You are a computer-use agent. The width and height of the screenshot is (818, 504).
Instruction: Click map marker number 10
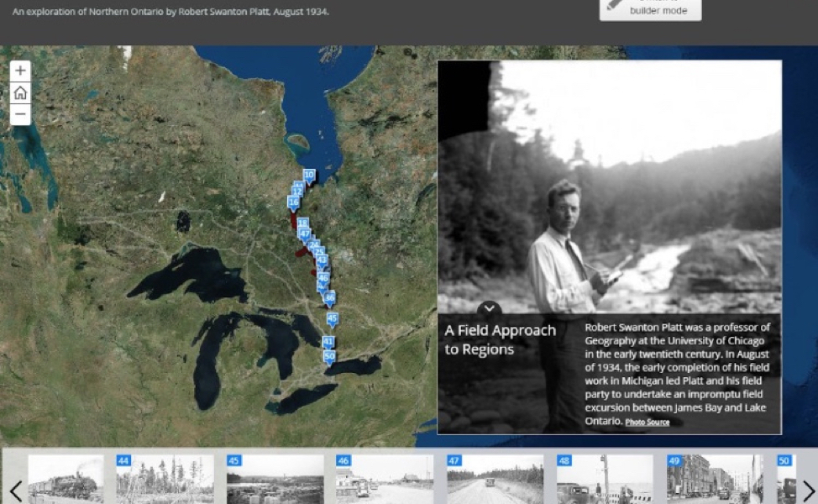[x=308, y=176]
